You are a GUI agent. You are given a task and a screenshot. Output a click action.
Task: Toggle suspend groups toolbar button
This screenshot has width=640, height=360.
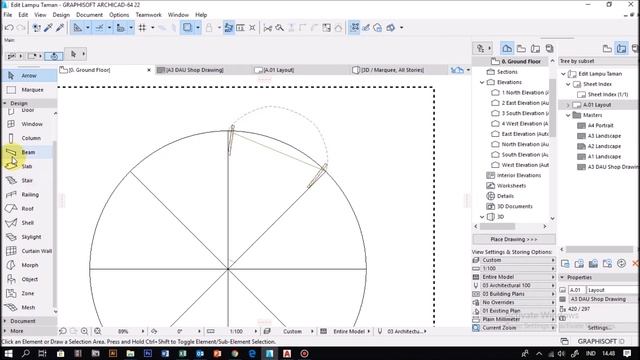[355, 28]
